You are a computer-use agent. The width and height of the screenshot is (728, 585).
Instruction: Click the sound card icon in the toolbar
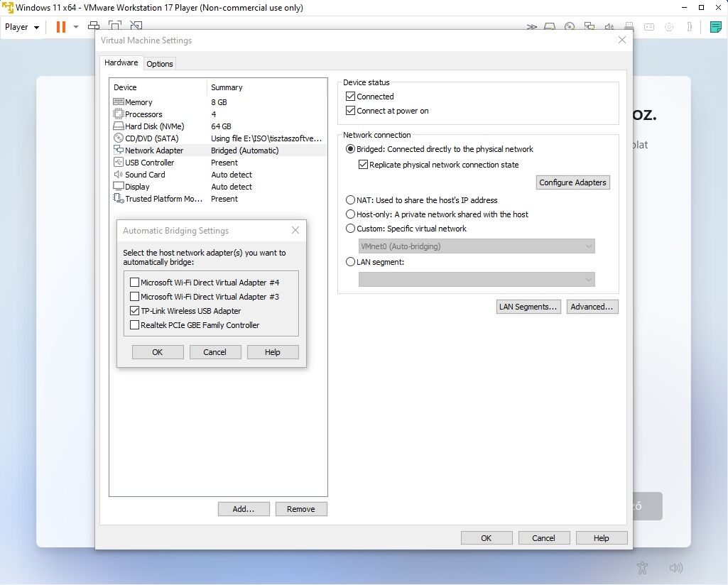click(x=609, y=27)
